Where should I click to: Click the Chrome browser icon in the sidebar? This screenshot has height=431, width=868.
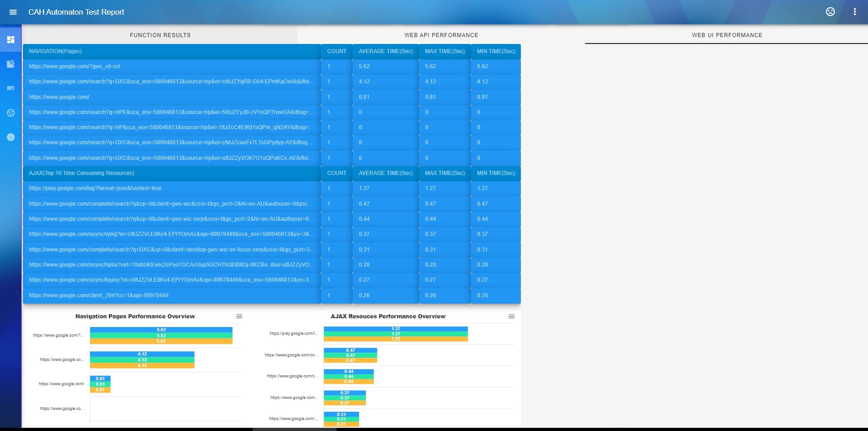tap(10, 113)
